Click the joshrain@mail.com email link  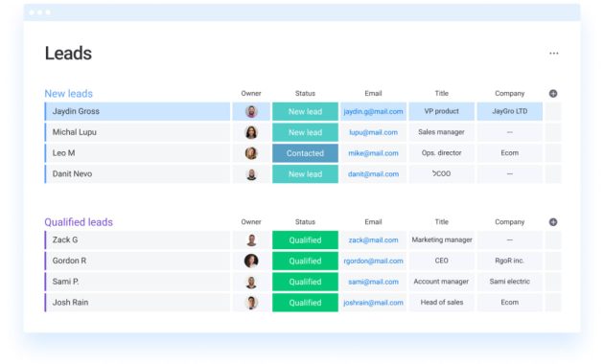pyautogui.click(x=373, y=303)
